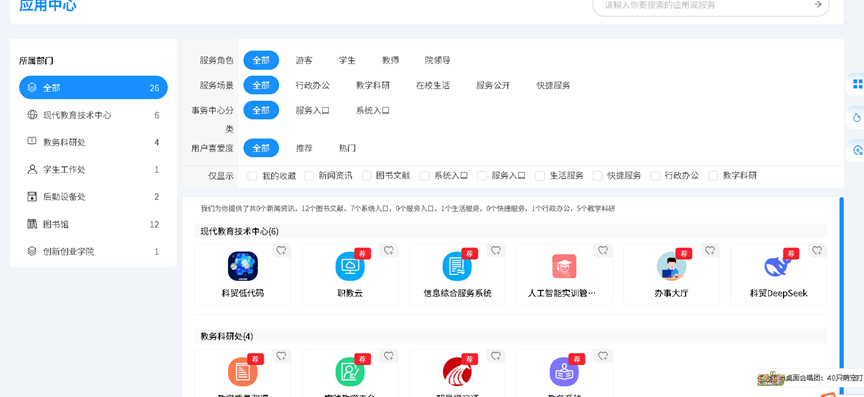Click the search arrow icon in search box
This screenshot has width=864, height=397.
(818, 4)
